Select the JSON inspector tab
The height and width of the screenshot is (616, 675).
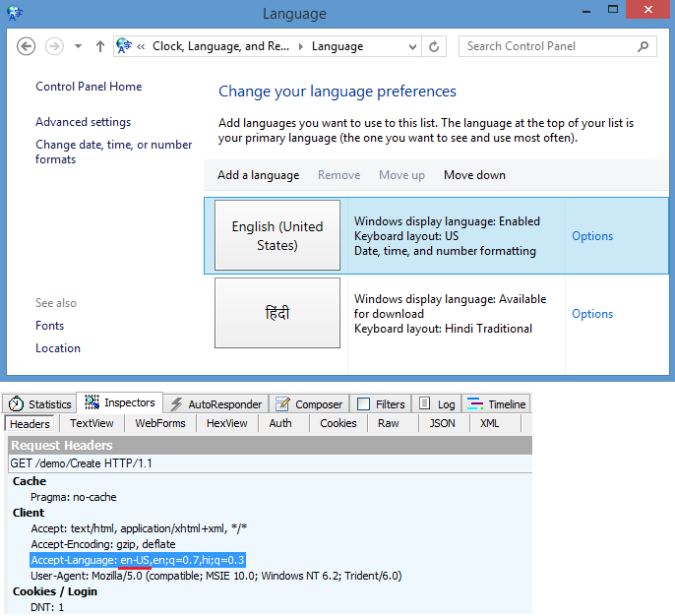tap(442, 423)
